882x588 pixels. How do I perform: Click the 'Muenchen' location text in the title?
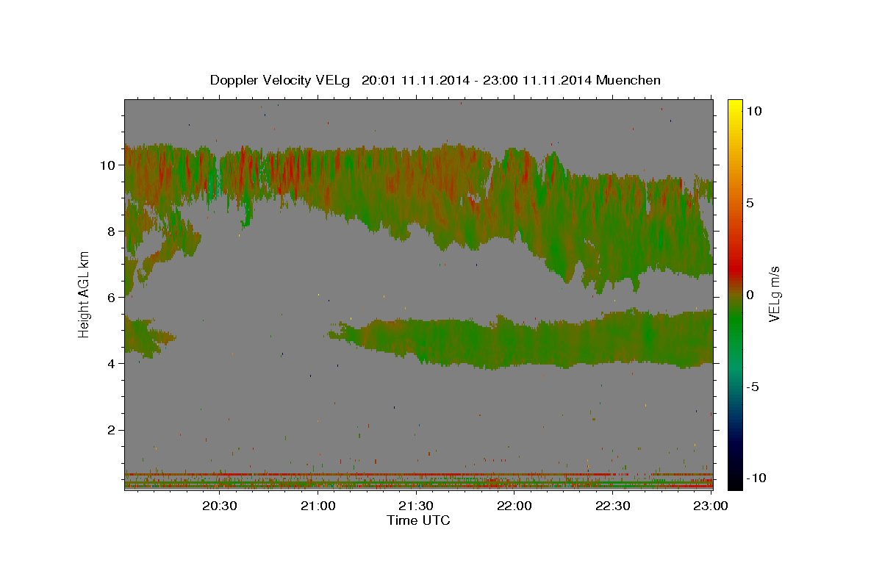click(629, 80)
